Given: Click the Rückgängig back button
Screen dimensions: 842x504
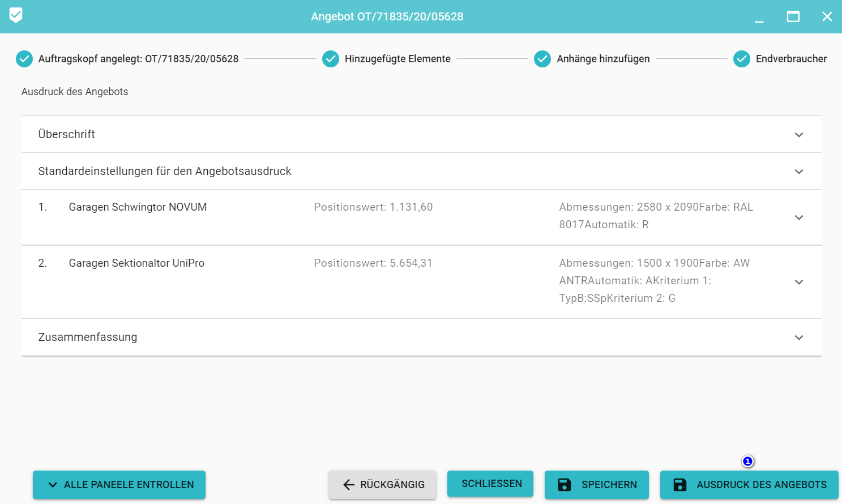Looking at the screenshot, I should pyautogui.click(x=382, y=485).
